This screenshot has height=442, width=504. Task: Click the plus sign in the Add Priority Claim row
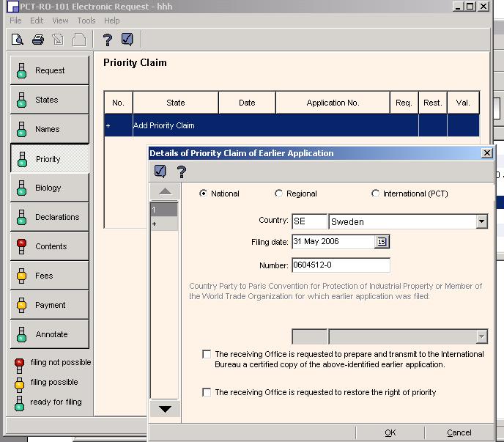point(108,125)
